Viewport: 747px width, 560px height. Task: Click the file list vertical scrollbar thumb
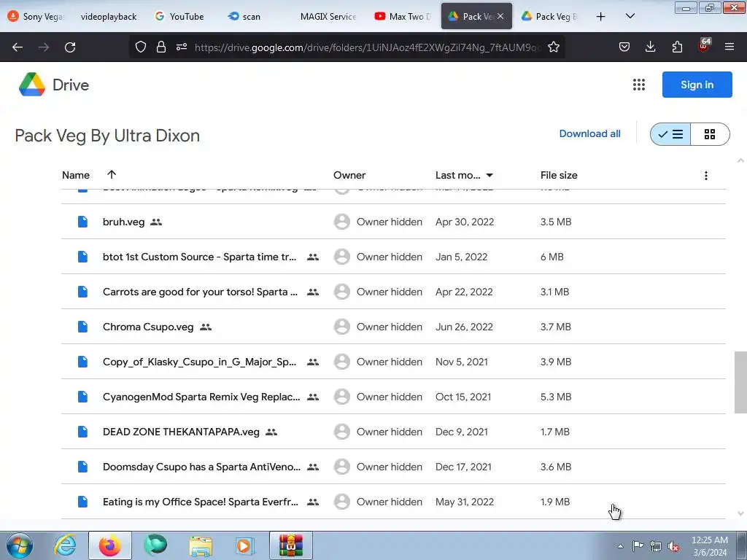click(740, 382)
